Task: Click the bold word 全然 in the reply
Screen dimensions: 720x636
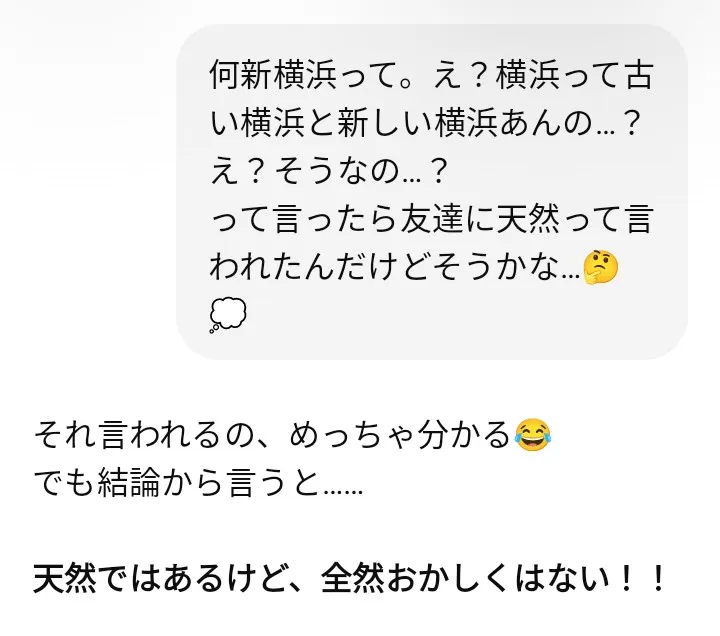Action: [353, 578]
